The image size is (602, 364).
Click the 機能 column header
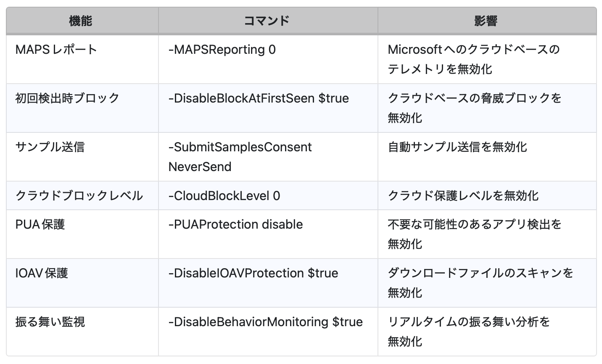80,21
